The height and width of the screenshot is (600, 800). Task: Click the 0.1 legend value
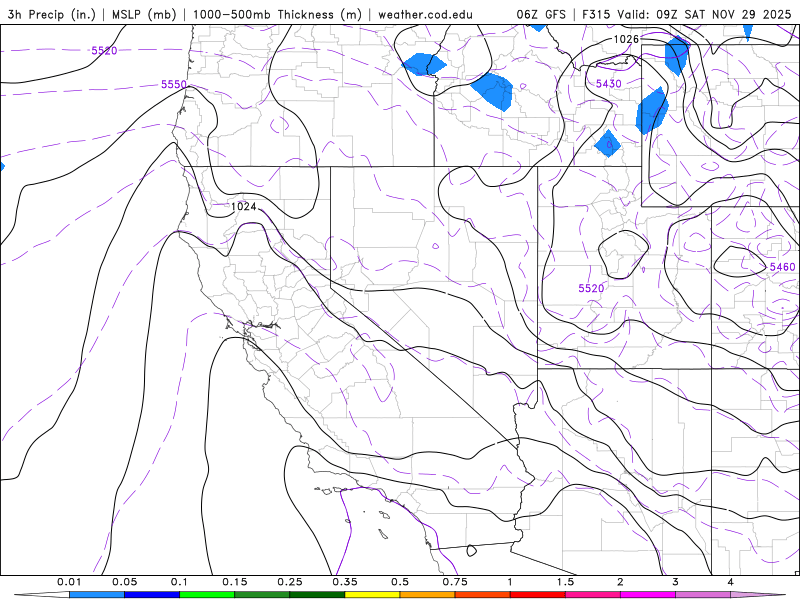click(179, 582)
